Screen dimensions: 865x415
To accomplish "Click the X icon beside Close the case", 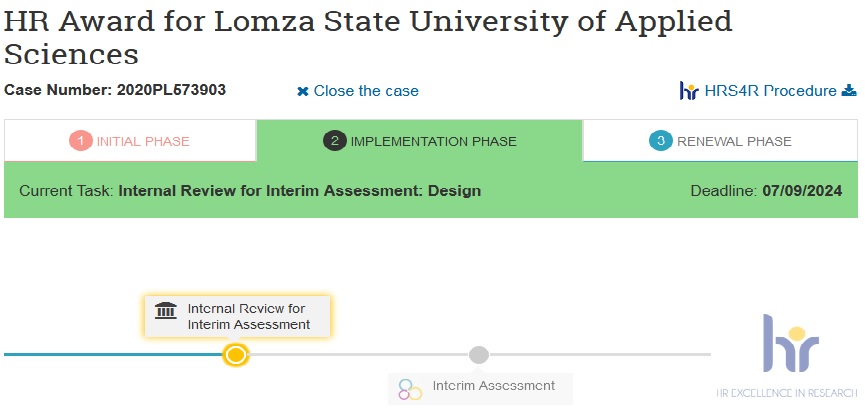I will coord(302,92).
